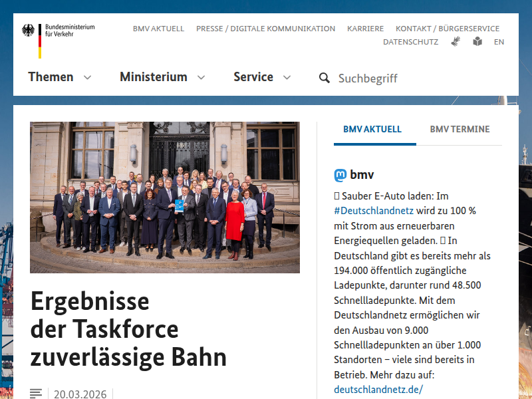Visit Kontakt / Bürgerservice
This screenshot has height=399, width=532.
point(447,29)
